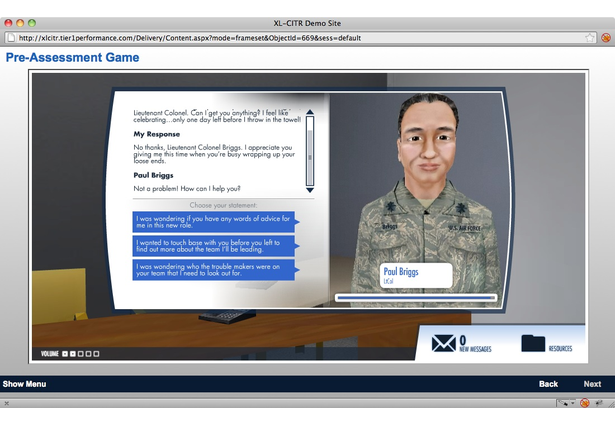Click the yellow minimize window button

click(20, 23)
